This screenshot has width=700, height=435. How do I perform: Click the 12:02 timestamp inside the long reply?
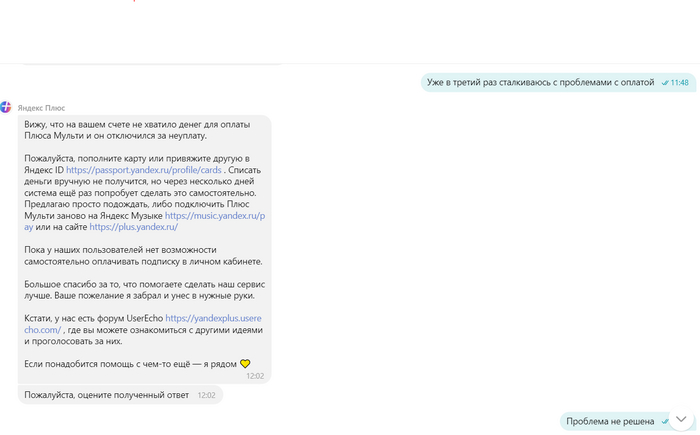[255, 376]
